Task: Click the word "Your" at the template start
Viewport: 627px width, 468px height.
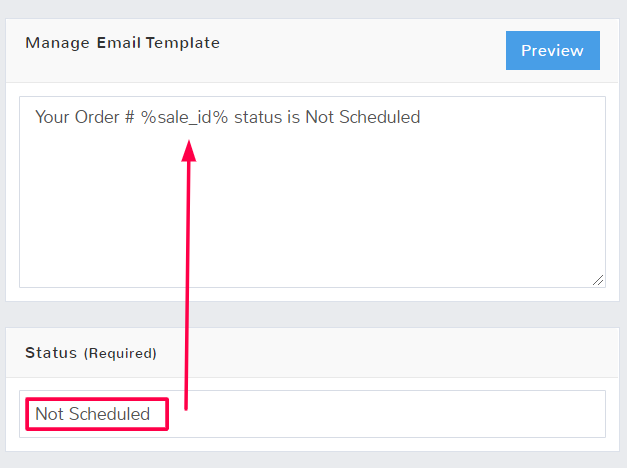Action: tap(52, 117)
